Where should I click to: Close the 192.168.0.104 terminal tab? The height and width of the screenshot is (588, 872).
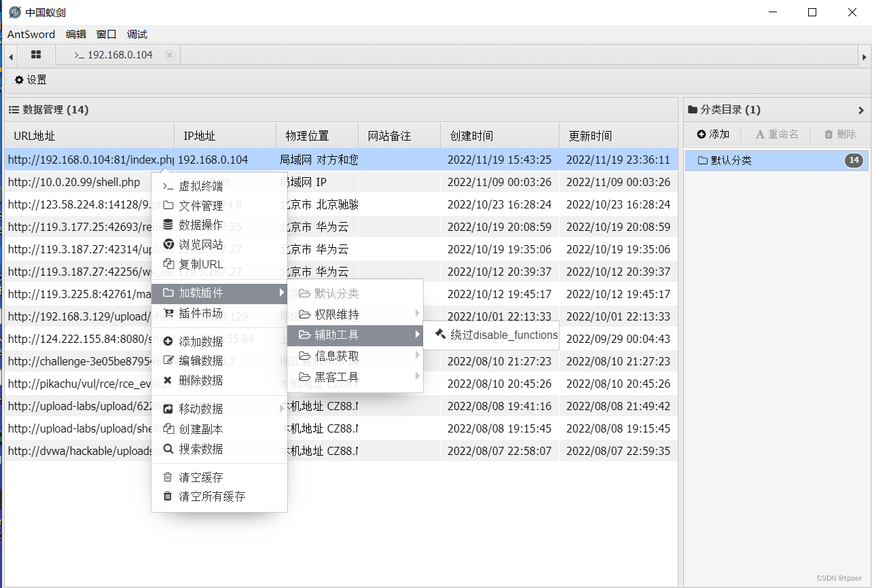coord(169,55)
